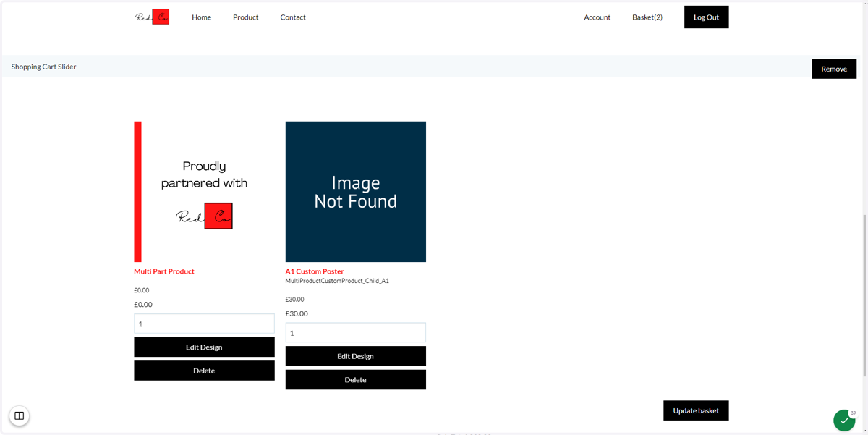
Task: Remove the Shopping Cart Slider
Action: [x=834, y=69]
